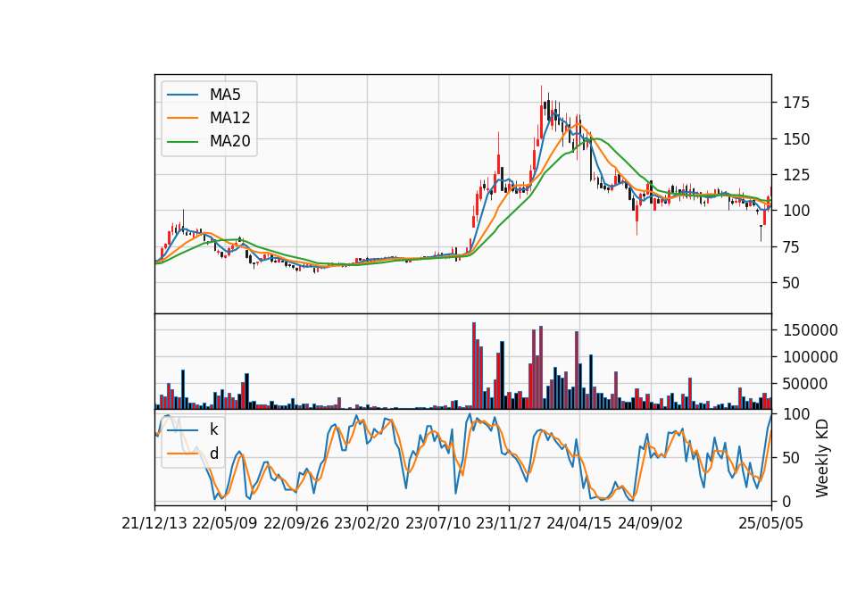Click the 22/05/09 date tick label
857x616 pixels.
tap(225, 524)
